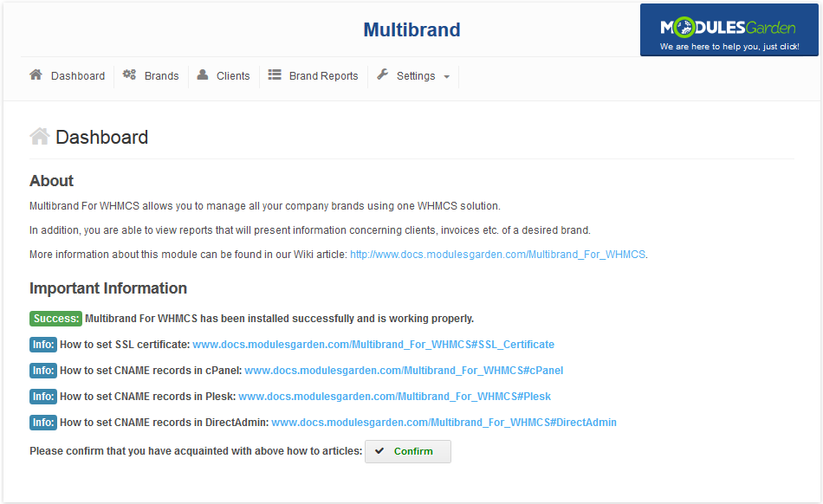Viewport: 823px width, 504px height.
Task: Expand the Settings dropdown caret
Action: point(447,76)
